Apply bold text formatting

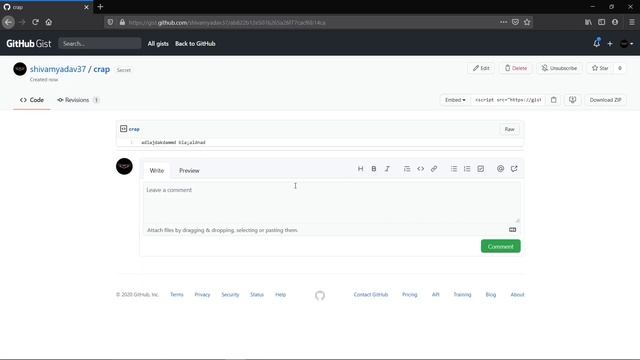[373, 169]
